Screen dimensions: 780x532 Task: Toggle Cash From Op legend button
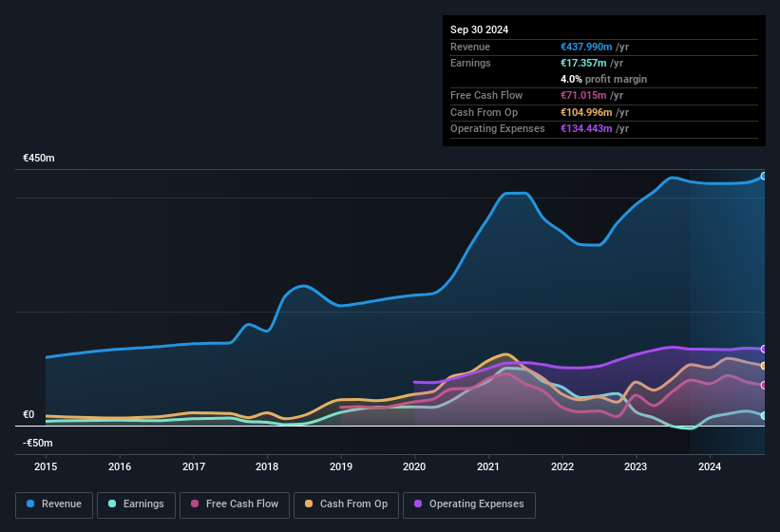pyautogui.click(x=347, y=504)
